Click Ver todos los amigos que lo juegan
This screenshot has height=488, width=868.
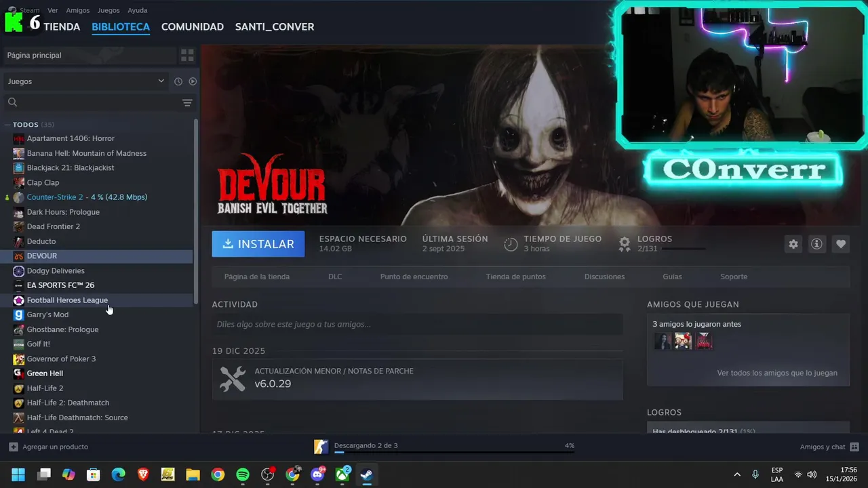(777, 373)
